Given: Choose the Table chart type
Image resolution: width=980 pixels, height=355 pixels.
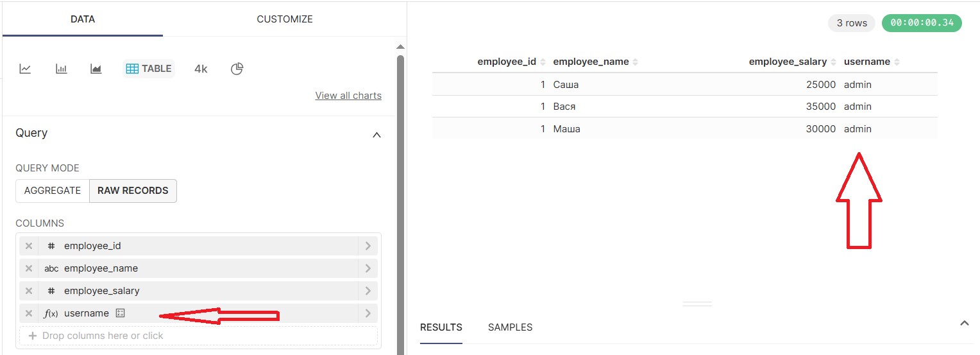Looking at the screenshot, I should (x=149, y=69).
